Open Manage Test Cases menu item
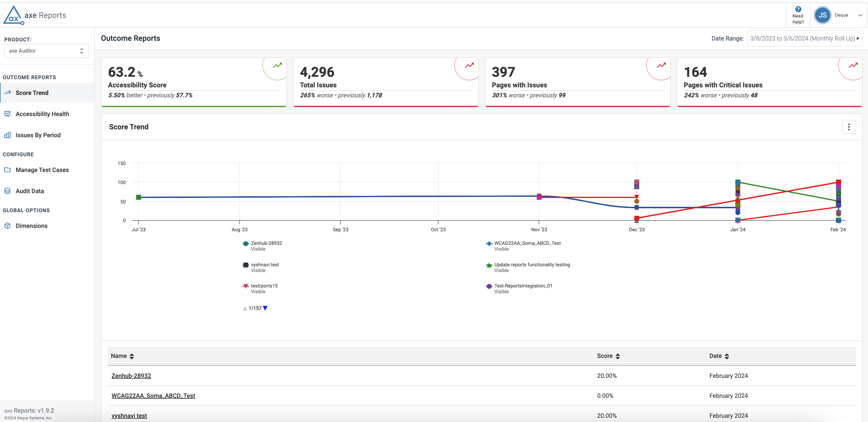This screenshot has height=422, width=868. tap(42, 170)
